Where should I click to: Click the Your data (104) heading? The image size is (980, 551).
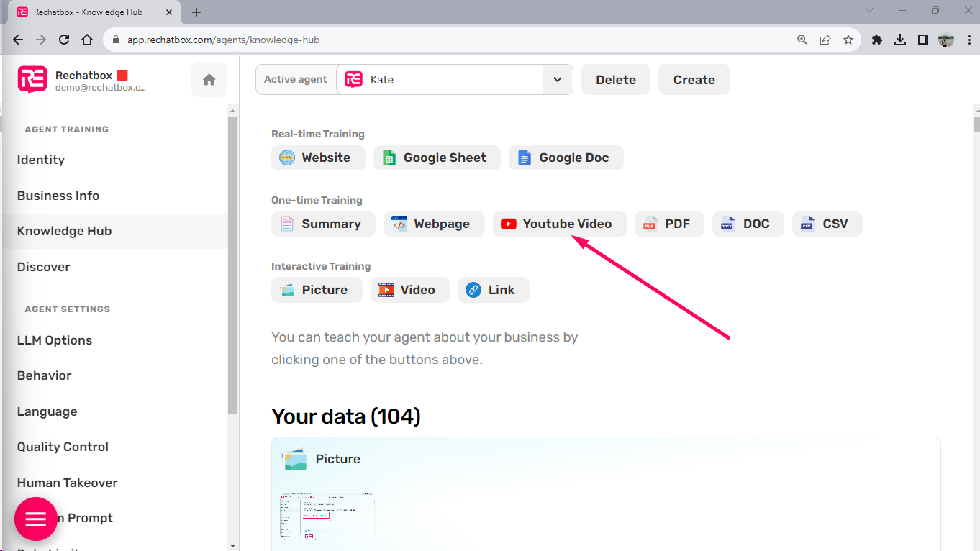(x=346, y=416)
